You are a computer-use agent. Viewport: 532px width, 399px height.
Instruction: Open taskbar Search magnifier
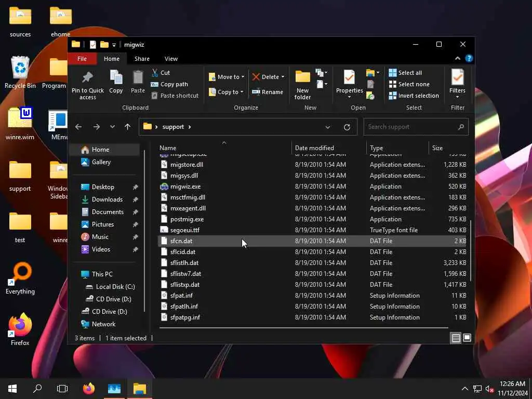click(37, 389)
